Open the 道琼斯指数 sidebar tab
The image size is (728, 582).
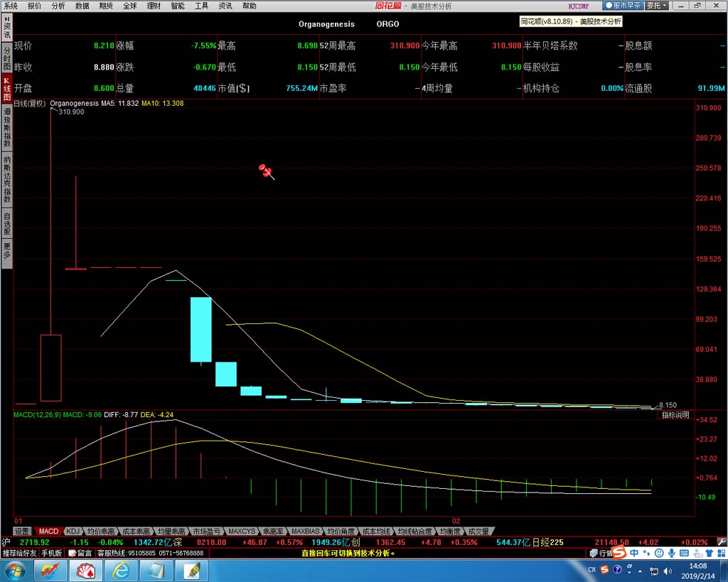6,126
